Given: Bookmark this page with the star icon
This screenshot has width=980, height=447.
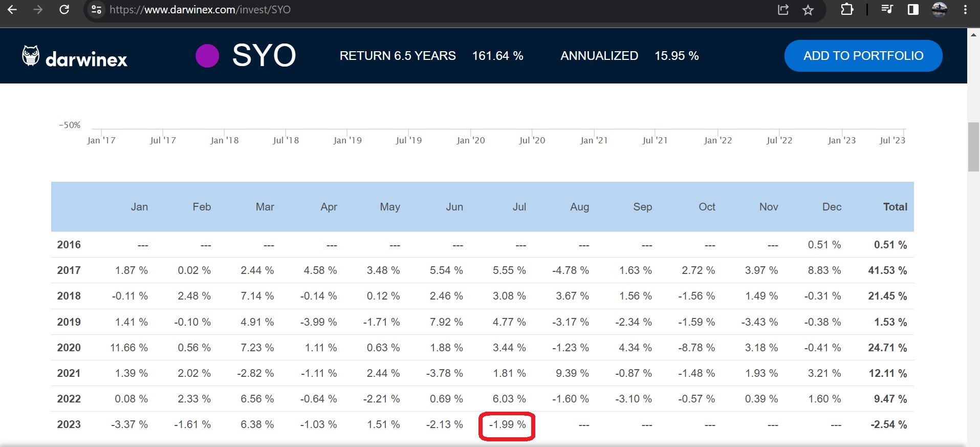Looking at the screenshot, I should click(808, 10).
